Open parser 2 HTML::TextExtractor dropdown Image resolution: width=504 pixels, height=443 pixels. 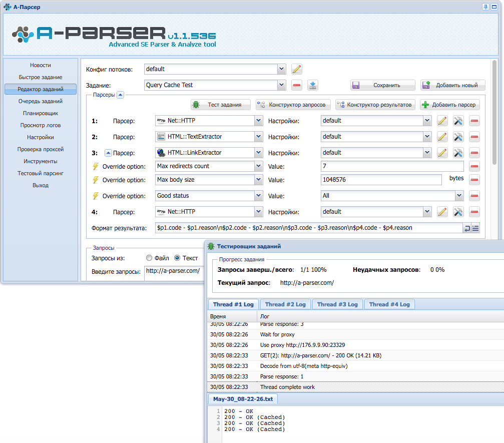tap(258, 137)
